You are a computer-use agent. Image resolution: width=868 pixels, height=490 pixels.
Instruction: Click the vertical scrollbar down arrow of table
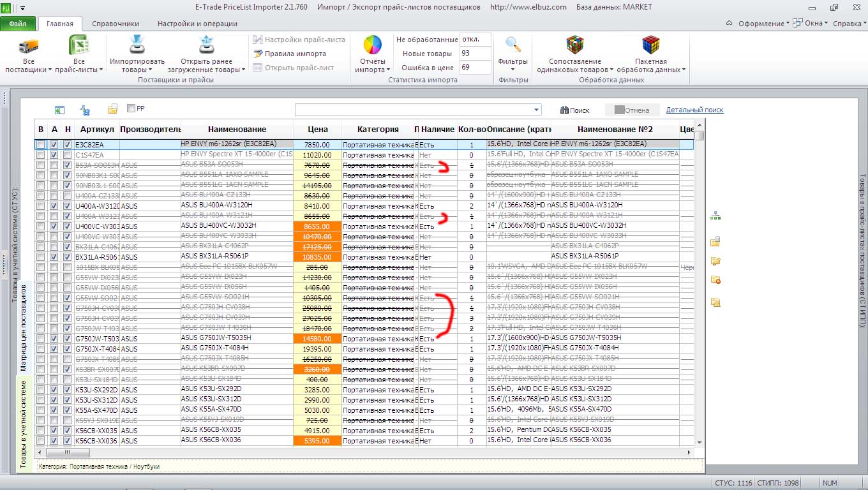700,442
